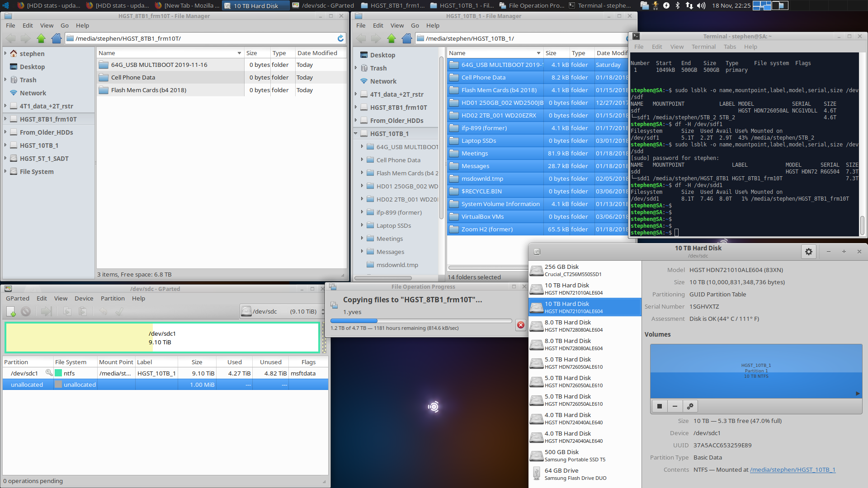Screen dimensions: 868x488
Task: Select the unallocated row in GParted table
Action: pos(165,385)
